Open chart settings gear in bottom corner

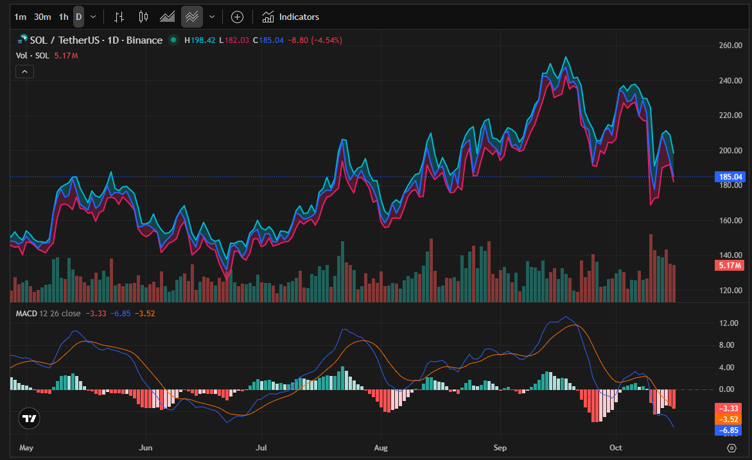(731, 449)
